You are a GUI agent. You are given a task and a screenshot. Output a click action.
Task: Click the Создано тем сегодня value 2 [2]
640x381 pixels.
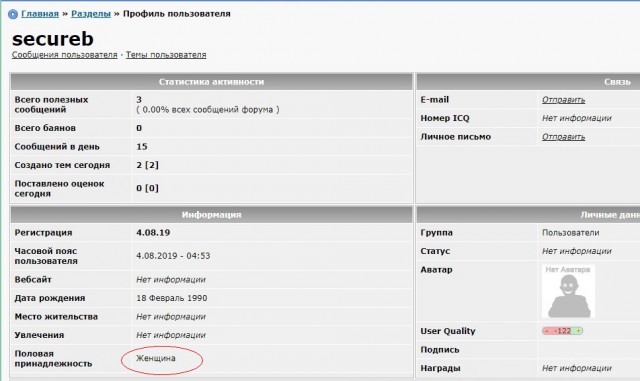click(x=147, y=165)
